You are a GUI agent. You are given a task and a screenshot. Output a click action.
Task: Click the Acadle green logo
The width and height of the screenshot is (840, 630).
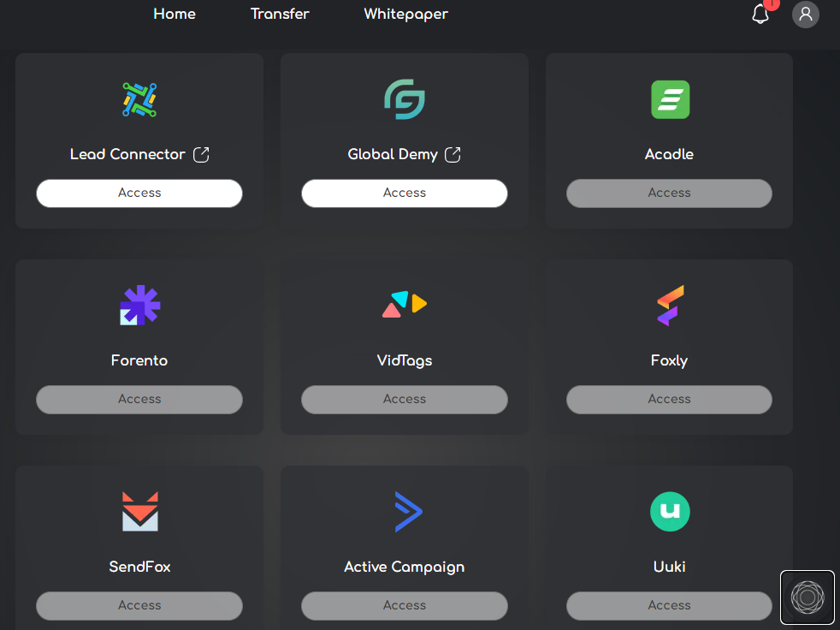(x=670, y=100)
